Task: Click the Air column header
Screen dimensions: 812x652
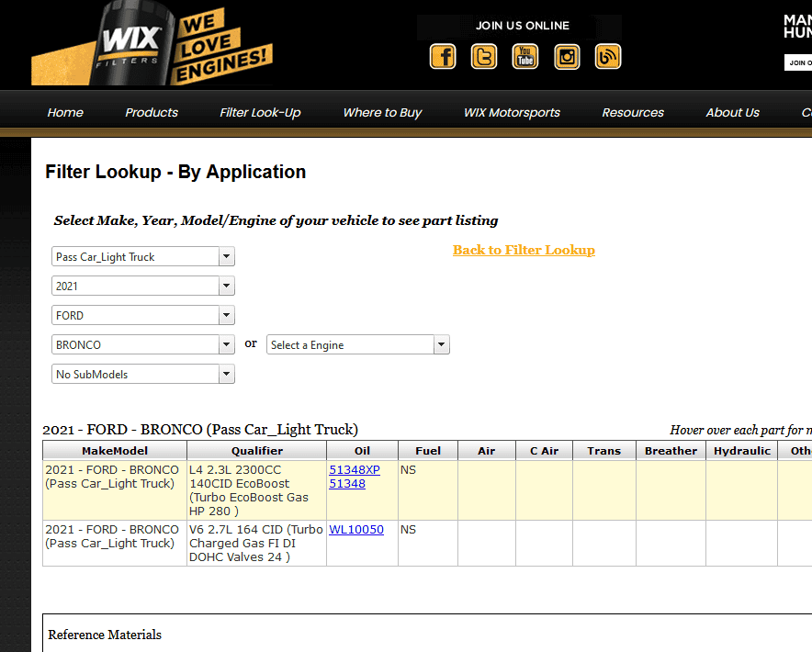Action: click(x=487, y=451)
